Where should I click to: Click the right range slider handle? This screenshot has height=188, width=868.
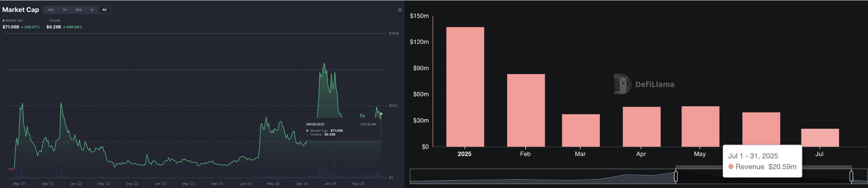(x=851, y=176)
